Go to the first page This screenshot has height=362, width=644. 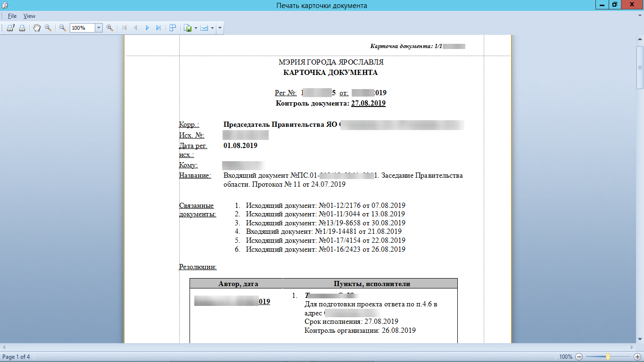pyautogui.click(x=124, y=28)
